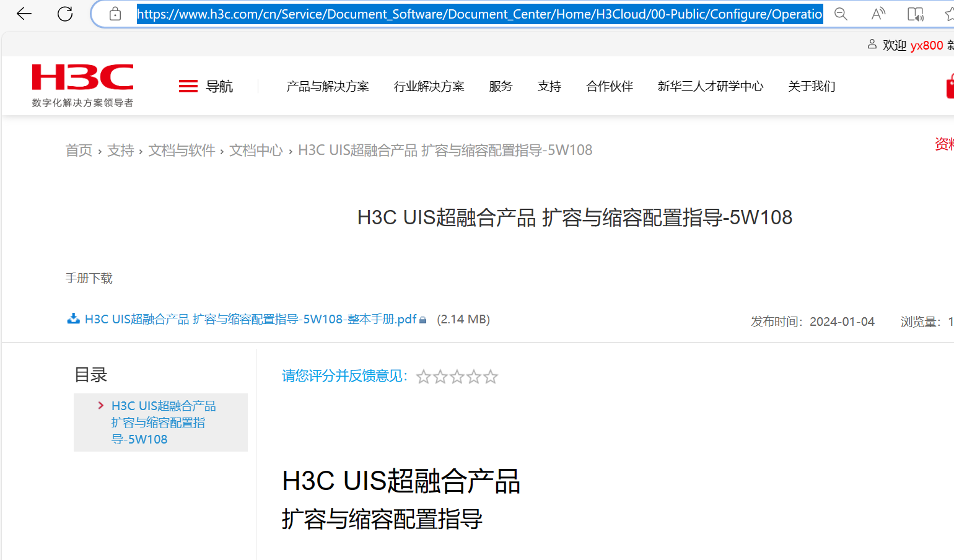954x560 pixels.
Task: Click the H3C logo
Action: [x=83, y=85]
